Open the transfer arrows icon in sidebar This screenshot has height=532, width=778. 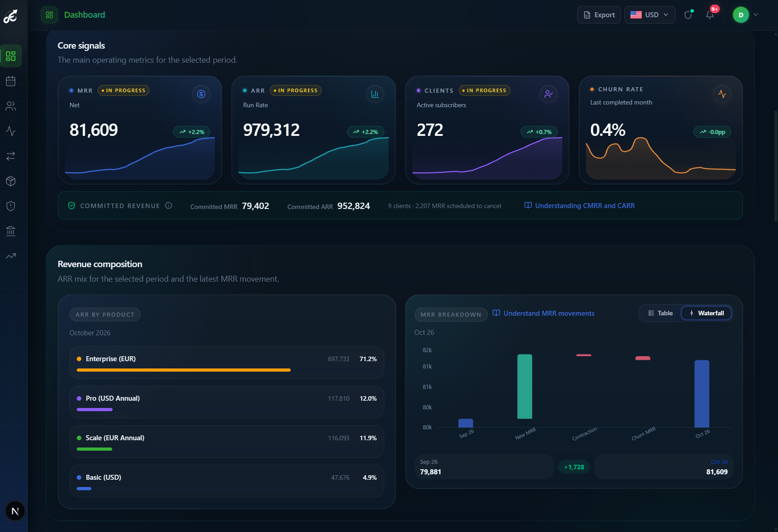pos(11,156)
